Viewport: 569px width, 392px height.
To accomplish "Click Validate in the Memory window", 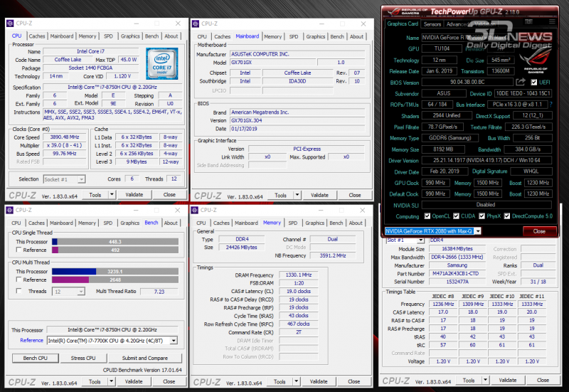I will [x=319, y=381].
